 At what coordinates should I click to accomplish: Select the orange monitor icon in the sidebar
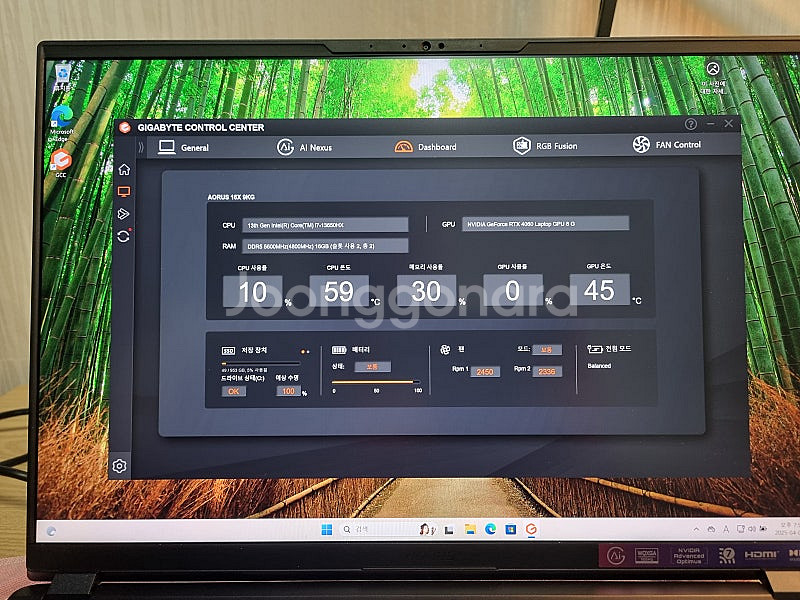coord(123,192)
